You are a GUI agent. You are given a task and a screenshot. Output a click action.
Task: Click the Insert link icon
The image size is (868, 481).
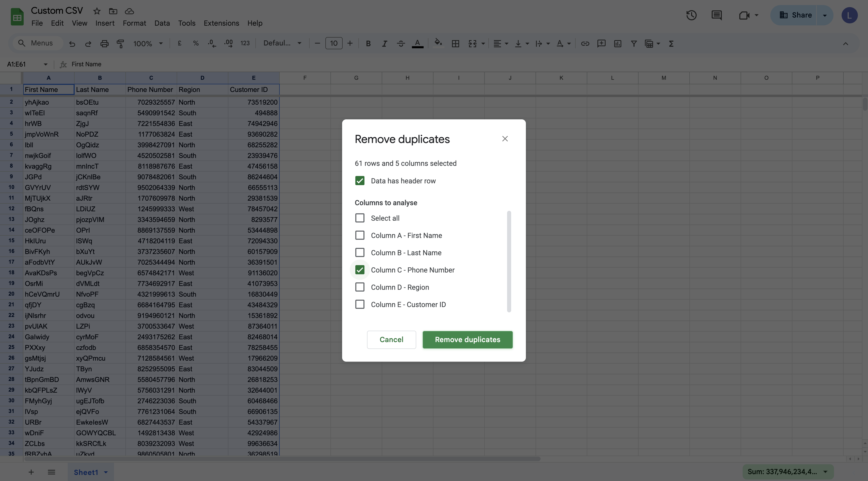click(585, 43)
